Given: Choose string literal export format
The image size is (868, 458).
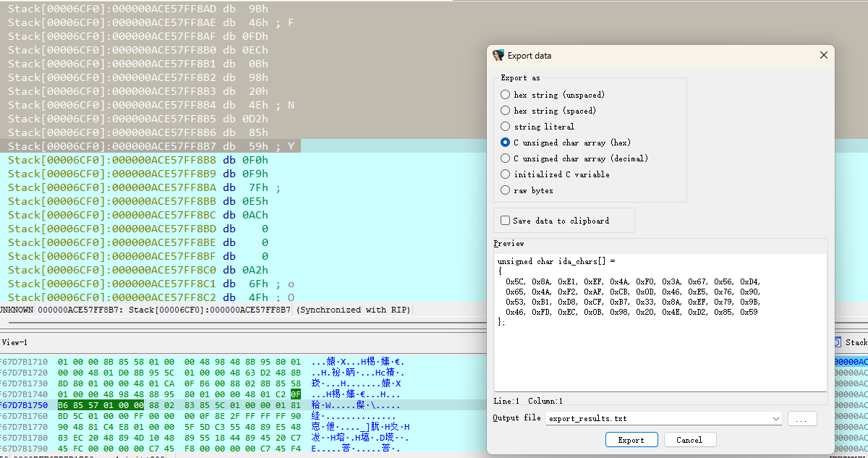Looking at the screenshot, I should click(505, 127).
